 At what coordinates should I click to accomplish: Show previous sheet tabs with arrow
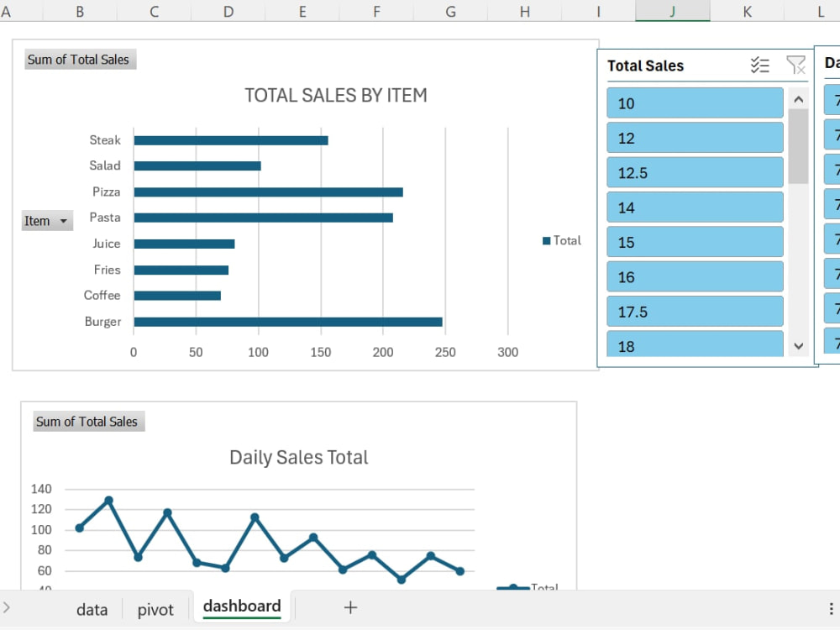7,607
